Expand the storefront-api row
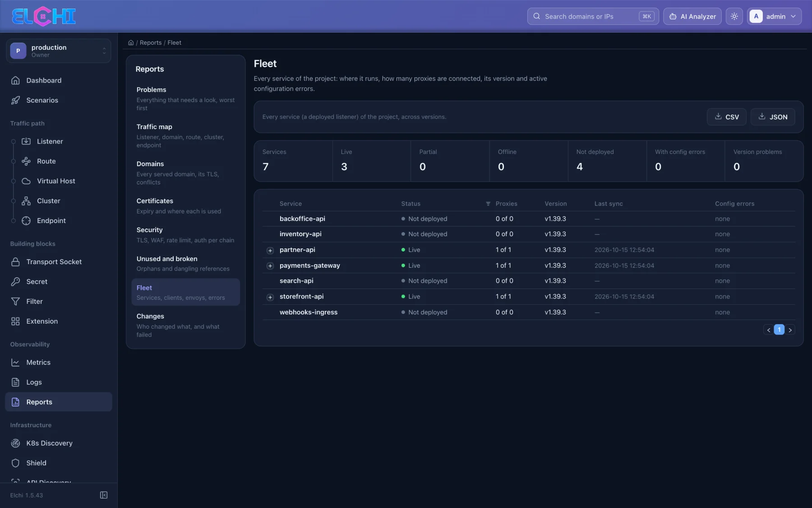Viewport: 812px width, 508px height. 270,297
